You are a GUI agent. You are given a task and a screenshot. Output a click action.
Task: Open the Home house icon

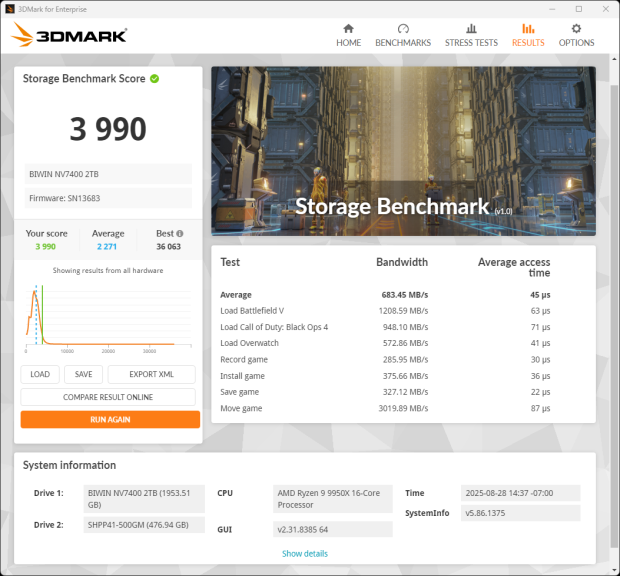pyautogui.click(x=348, y=29)
